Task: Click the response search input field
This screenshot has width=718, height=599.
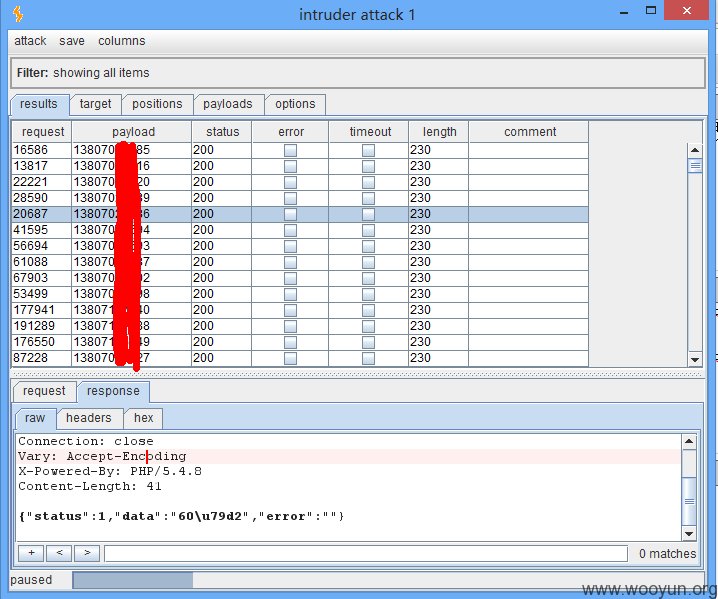Action: click(x=366, y=553)
